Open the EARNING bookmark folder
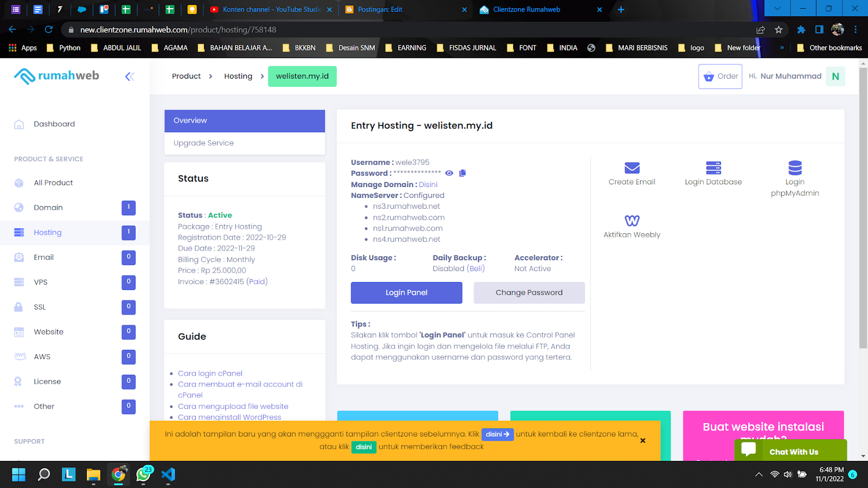This screenshot has width=868, height=488. tap(406, 48)
